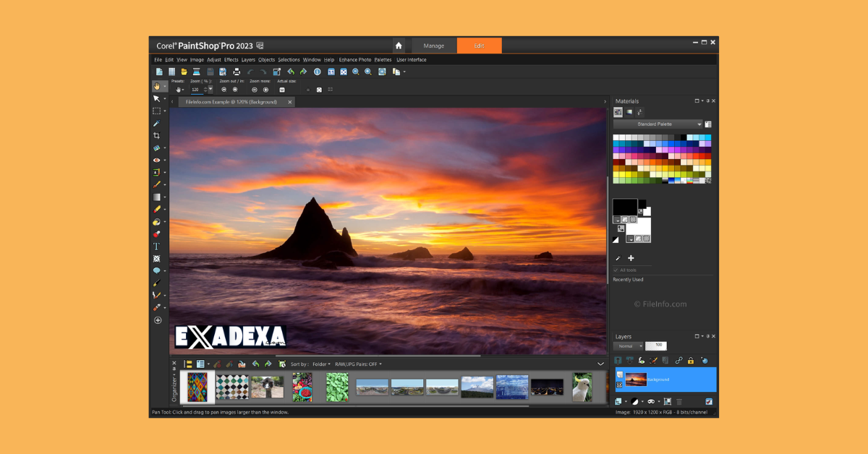Delete the current layer with the trash icon
Viewport: 868px width, 454px height.
[x=679, y=401]
